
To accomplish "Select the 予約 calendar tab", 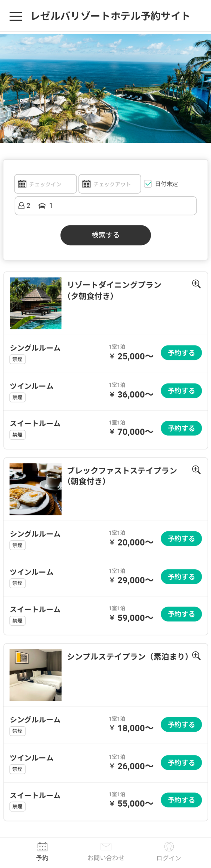I will pos(42,851).
